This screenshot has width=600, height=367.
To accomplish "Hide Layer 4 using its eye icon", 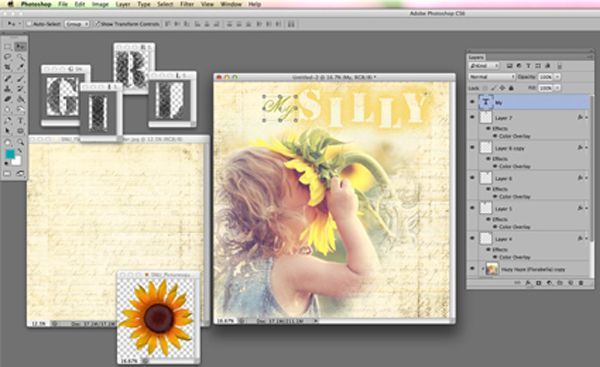I will [x=472, y=238].
